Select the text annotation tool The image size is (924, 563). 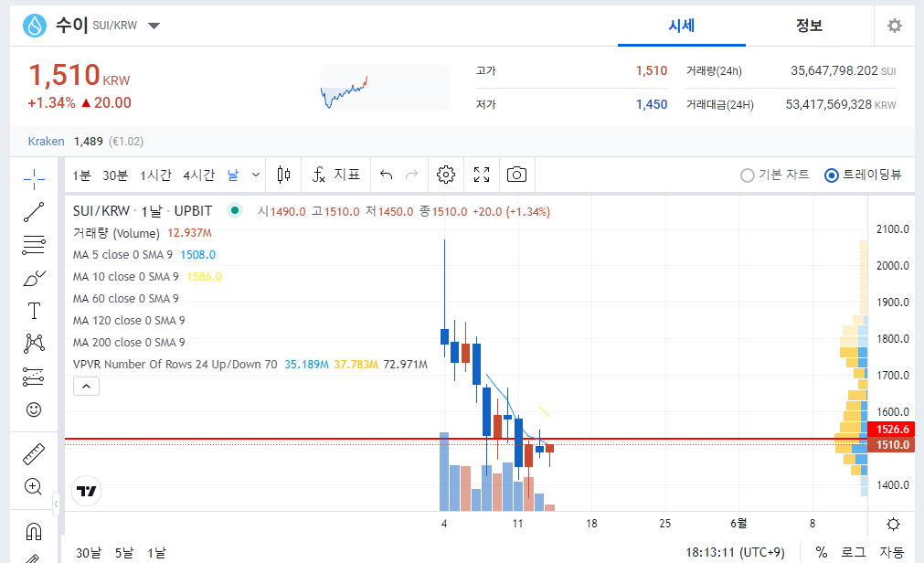pyautogui.click(x=34, y=311)
